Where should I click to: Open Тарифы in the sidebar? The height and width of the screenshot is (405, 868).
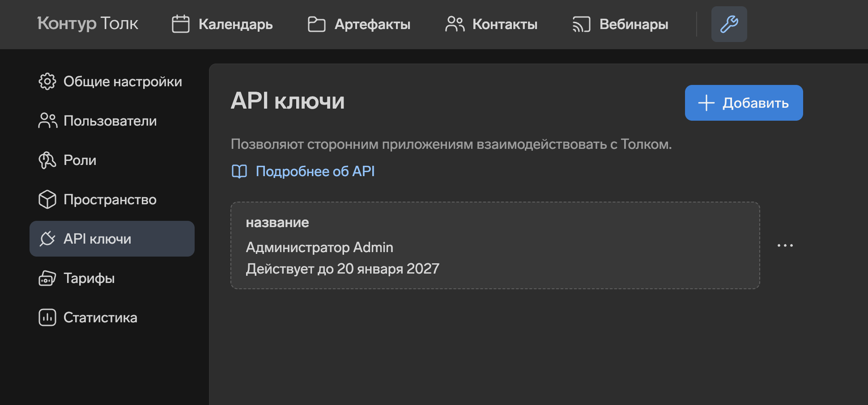(112, 278)
